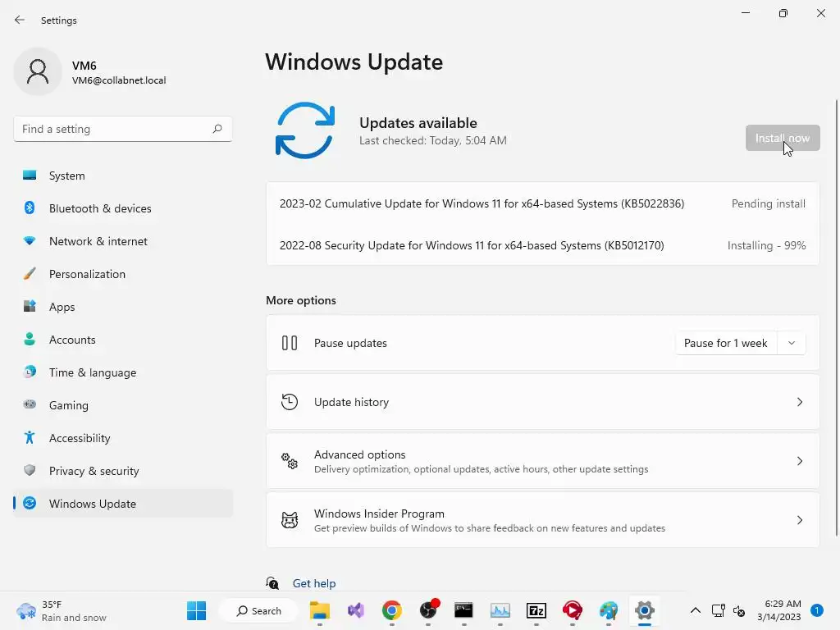840x630 pixels.
Task: Click the Update history clock icon
Action: (290, 402)
